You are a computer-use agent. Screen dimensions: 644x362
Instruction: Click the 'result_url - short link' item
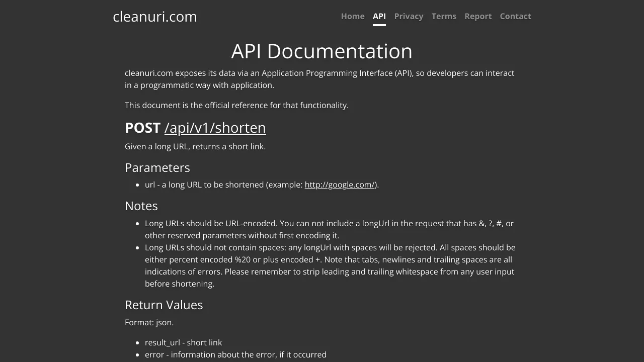(x=183, y=342)
